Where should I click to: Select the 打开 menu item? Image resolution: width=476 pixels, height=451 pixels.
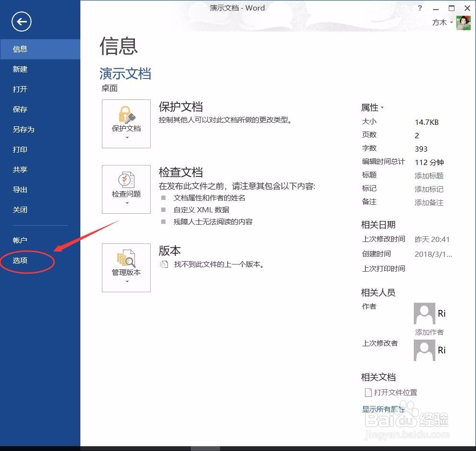[40, 89]
